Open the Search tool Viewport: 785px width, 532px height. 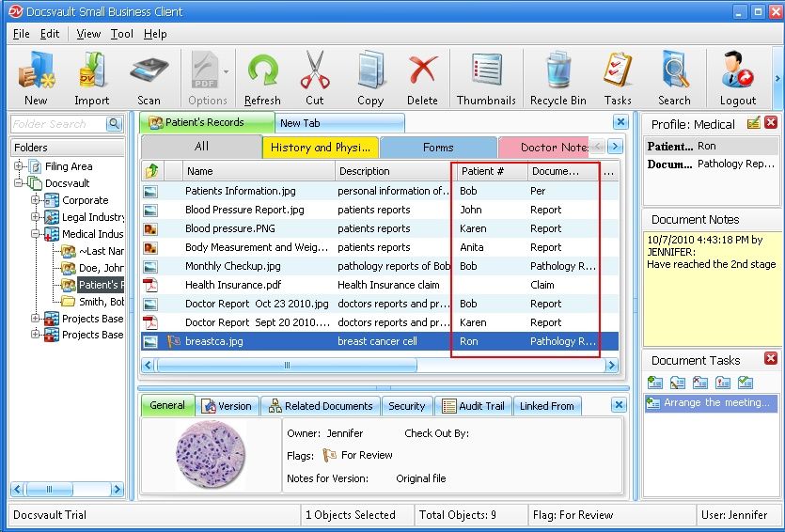pos(674,79)
